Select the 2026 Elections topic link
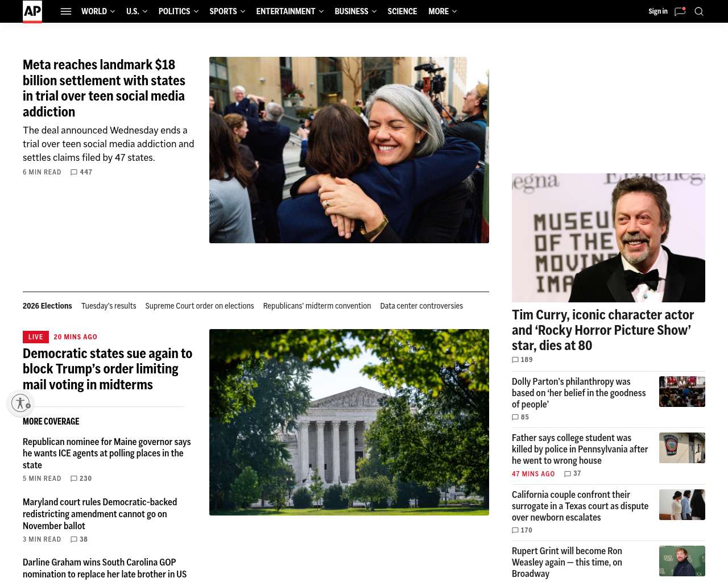 pyautogui.click(x=47, y=306)
